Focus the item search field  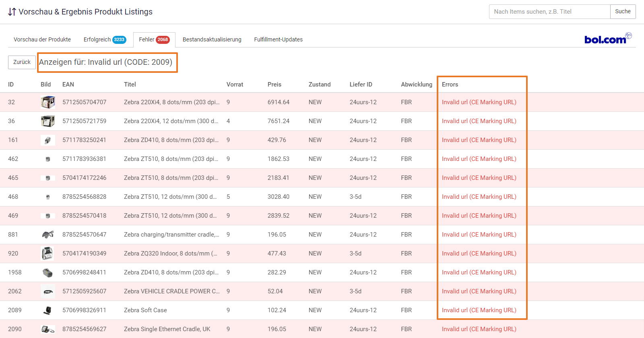[x=550, y=12]
